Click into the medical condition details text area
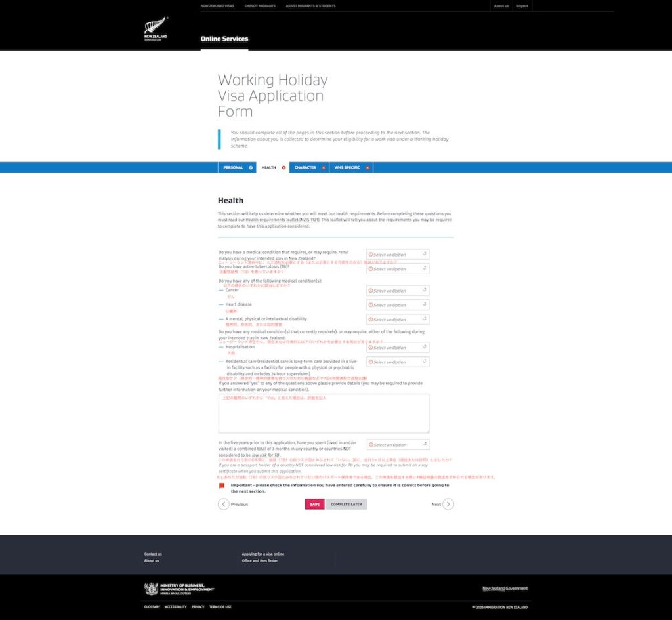The width and height of the screenshot is (672, 620). point(324,413)
